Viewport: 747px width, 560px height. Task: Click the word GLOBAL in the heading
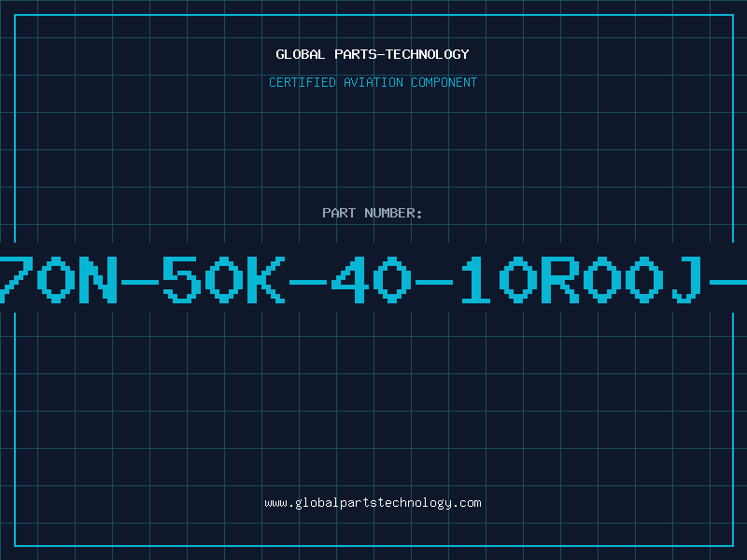pyautogui.click(x=300, y=54)
